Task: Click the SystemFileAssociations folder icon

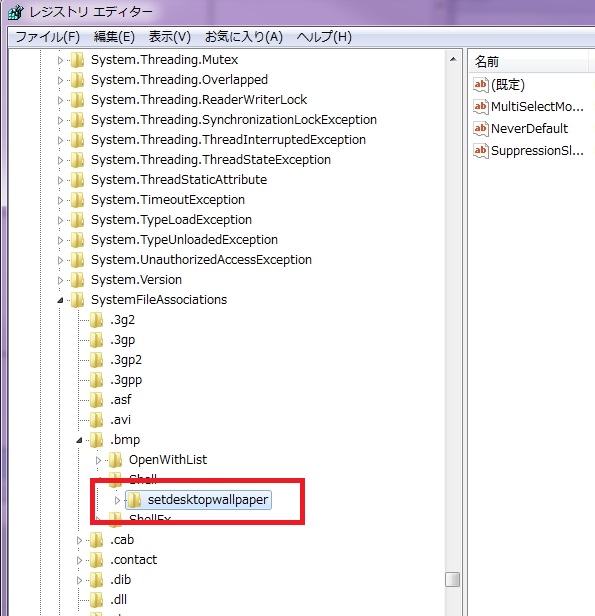Action: (77, 300)
